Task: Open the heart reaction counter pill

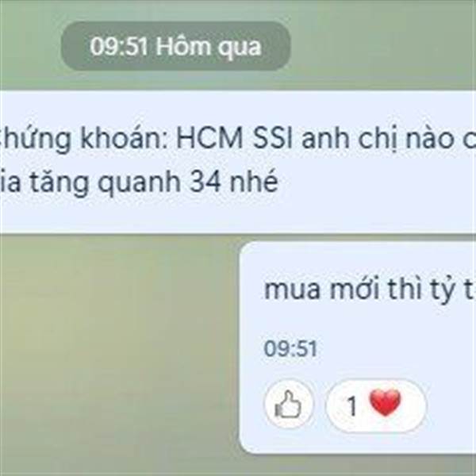Action: pos(376,405)
